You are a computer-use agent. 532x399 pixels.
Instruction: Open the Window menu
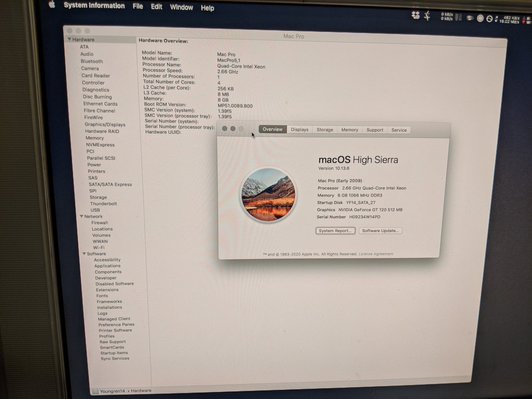click(181, 7)
